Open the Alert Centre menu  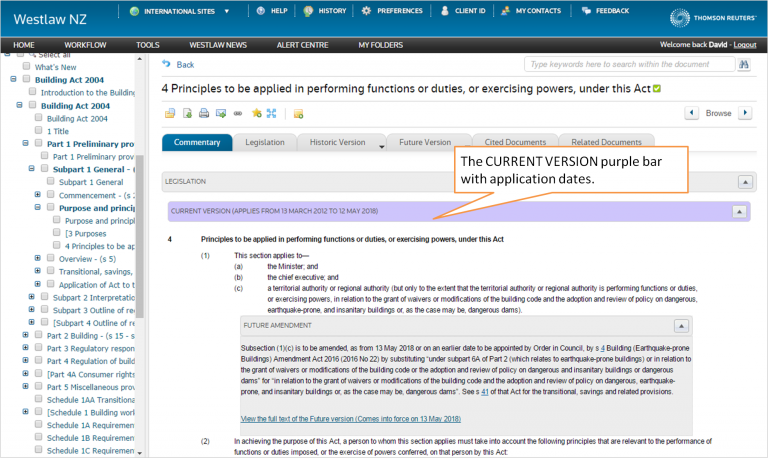tap(302, 45)
